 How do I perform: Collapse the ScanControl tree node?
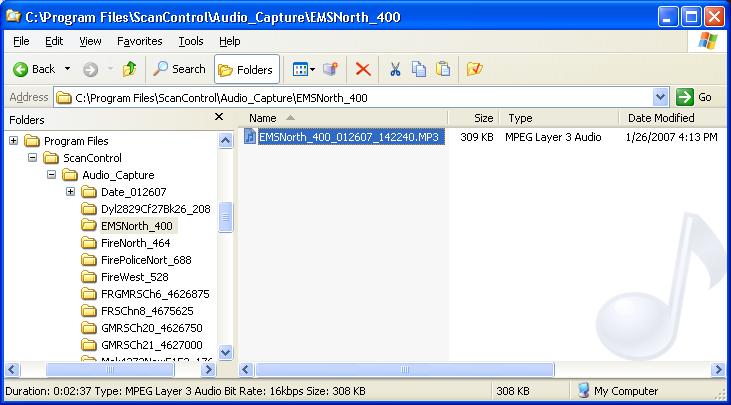pos(32,158)
